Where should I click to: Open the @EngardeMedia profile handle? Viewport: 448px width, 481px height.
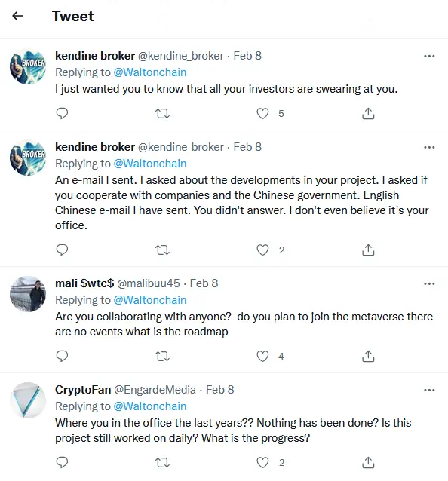click(155, 390)
